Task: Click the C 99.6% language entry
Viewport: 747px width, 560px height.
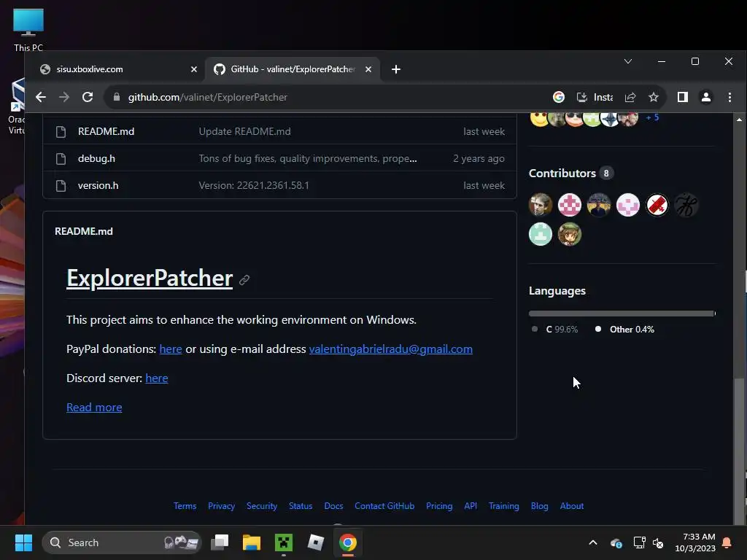Action: 555,330
